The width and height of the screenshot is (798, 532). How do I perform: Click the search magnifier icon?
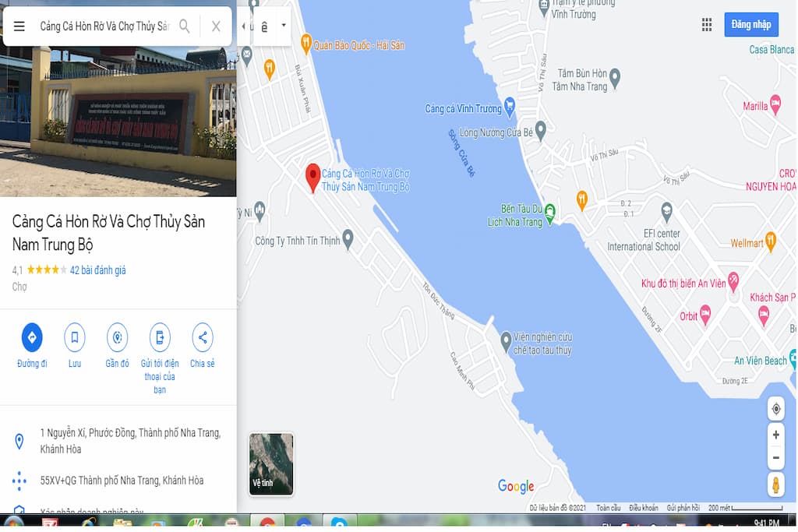click(x=184, y=26)
